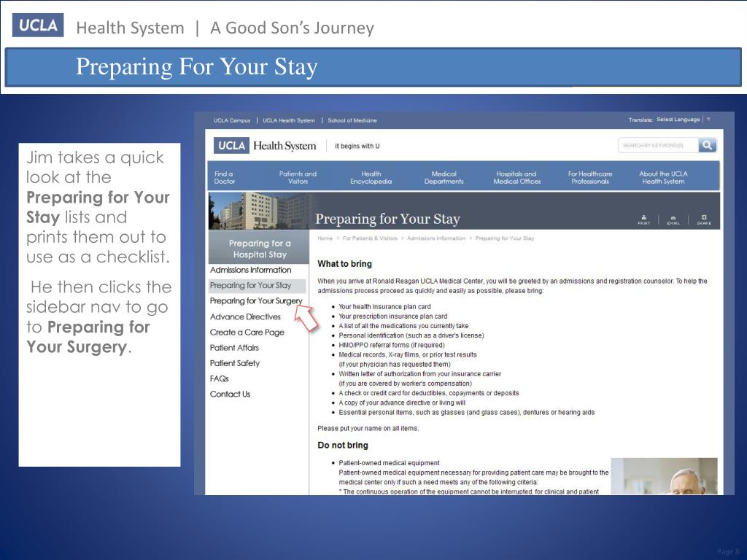Open the Health Encyclopedia menu
This screenshot has width=747, height=560.
[371, 178]
